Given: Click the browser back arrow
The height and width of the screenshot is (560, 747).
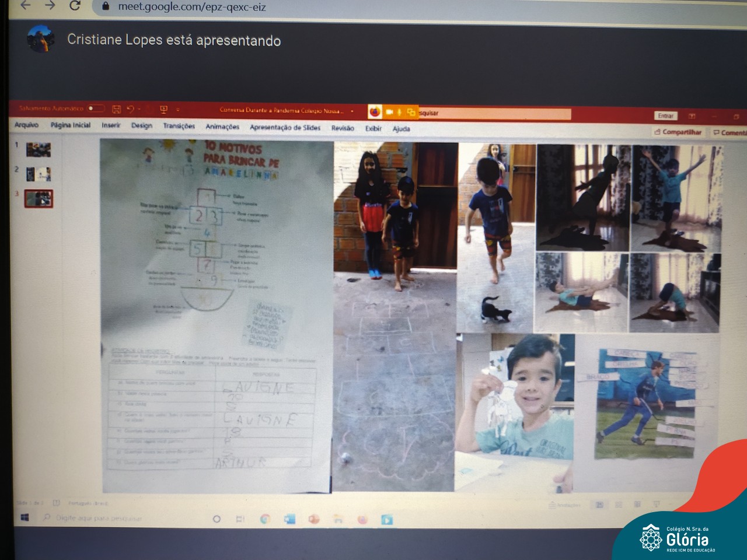Looking at the screenshot, I should [25, 5].
